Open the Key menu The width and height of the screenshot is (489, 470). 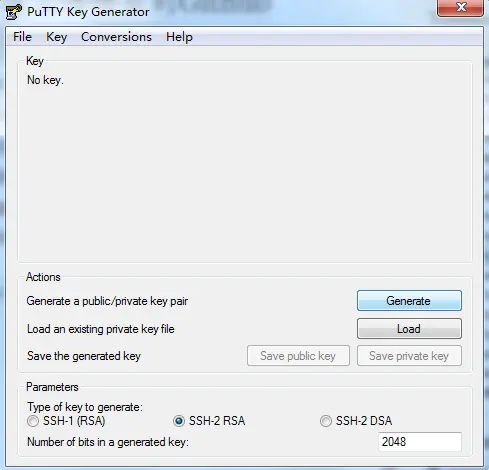coord(57,37)
